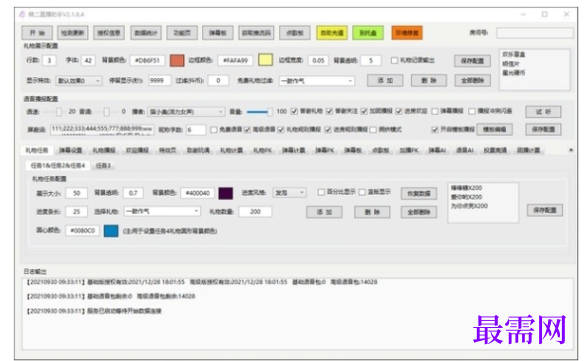Click the app icon in the title bar

pyautogui.click(x=22, y=14)
